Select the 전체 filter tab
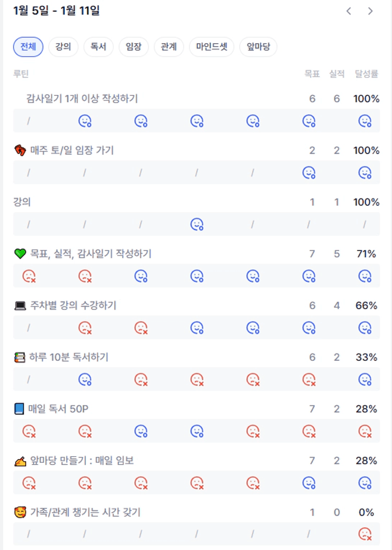Screen dimensions: 392x550 point(28,47)
